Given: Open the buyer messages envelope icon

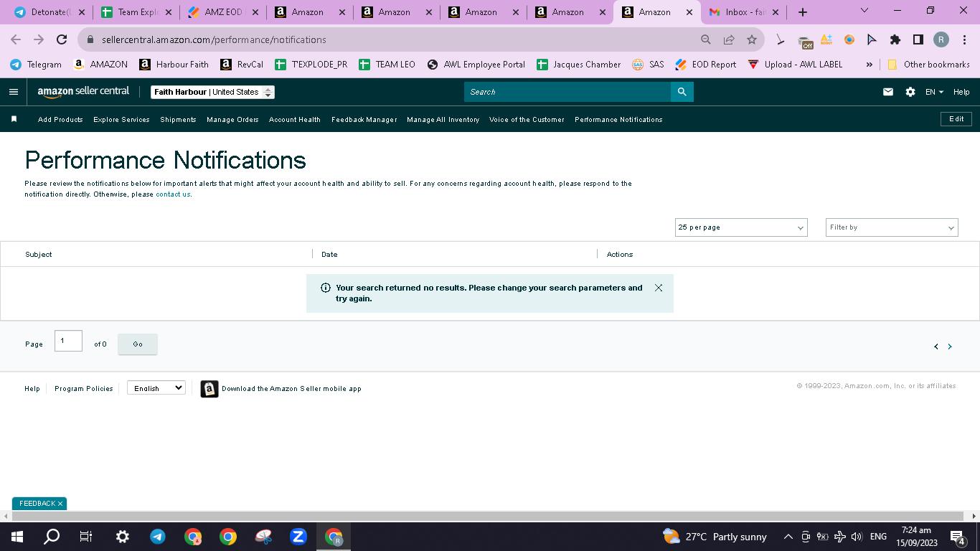Looking at the screenshot, I should pos(888,92).
